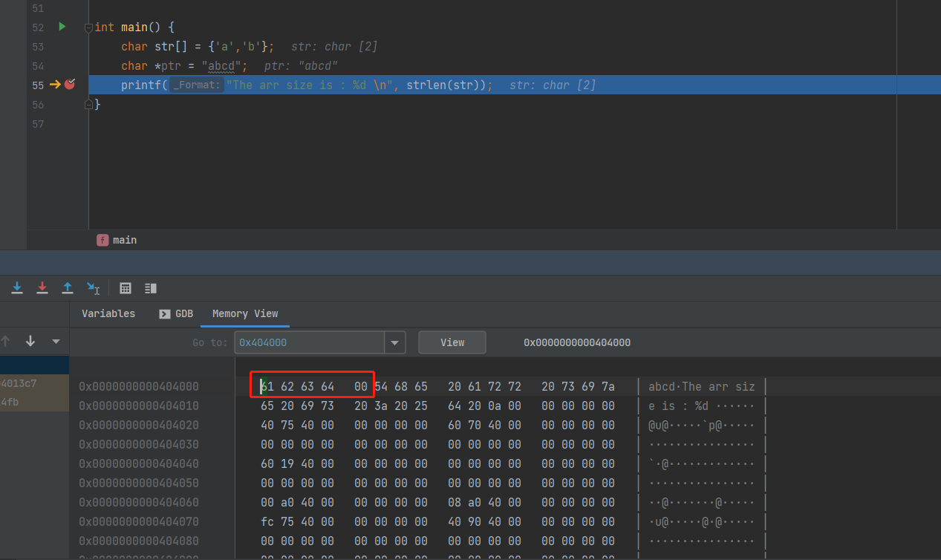941x560 pixels.
Task: Expand the Go to address history dropdown
Action: [x=394, y=342]
